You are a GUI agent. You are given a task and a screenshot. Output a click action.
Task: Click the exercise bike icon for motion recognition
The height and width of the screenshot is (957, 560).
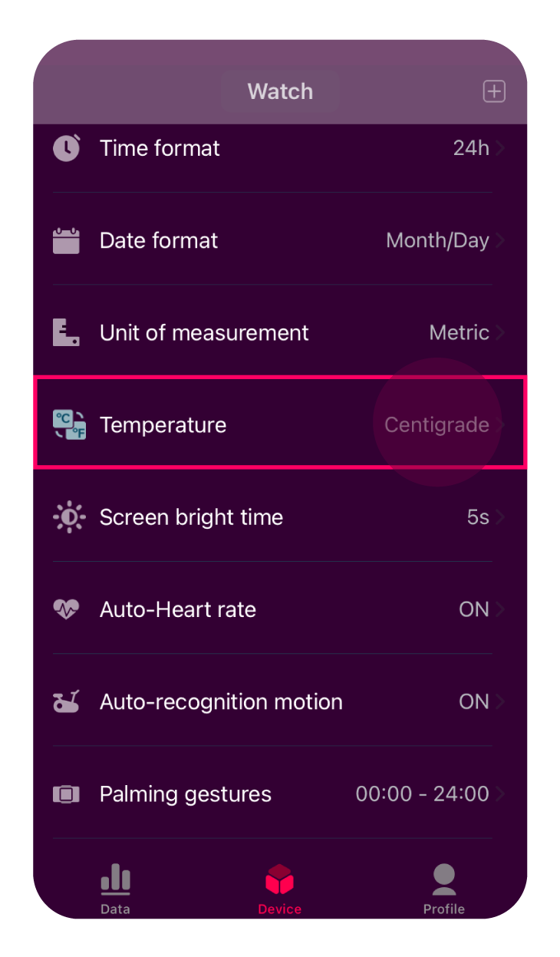pos(66,701)
